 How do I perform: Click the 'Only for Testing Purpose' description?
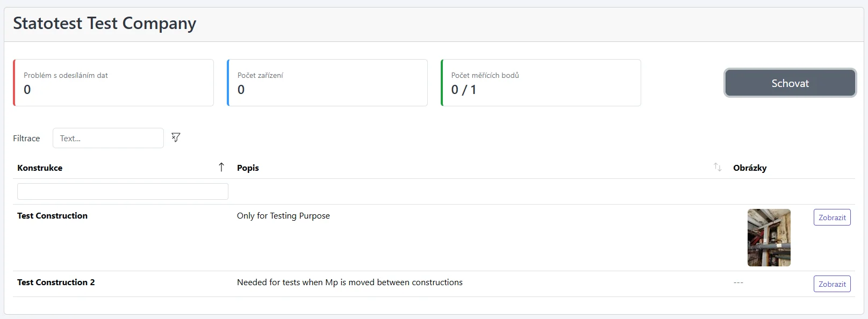pos(283,216)
